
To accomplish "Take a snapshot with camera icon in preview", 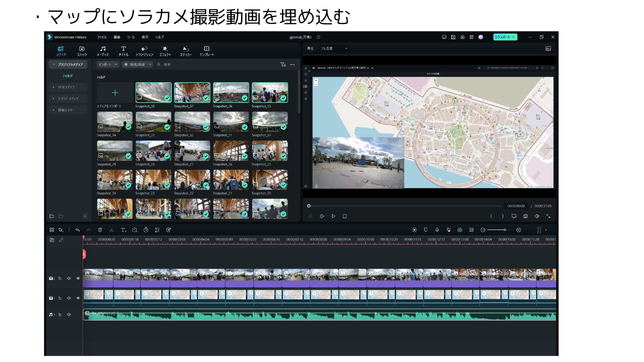I will (525, 216).
